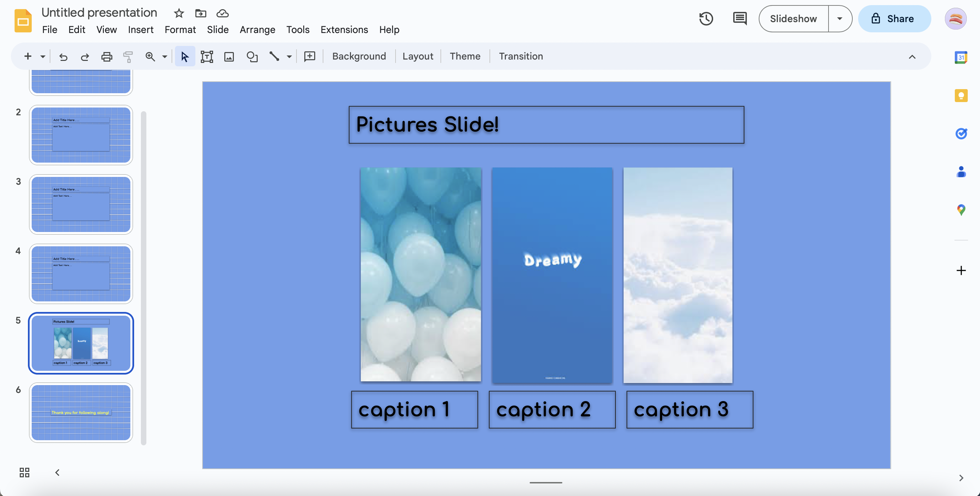Open the Arrange menu
Viewport: 980px width, 496px height.
pyautogui.click(x=257, y=30)
